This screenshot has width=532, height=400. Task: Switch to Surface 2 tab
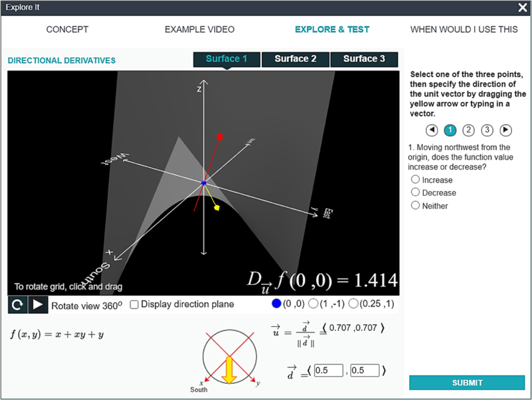point(295,59)
